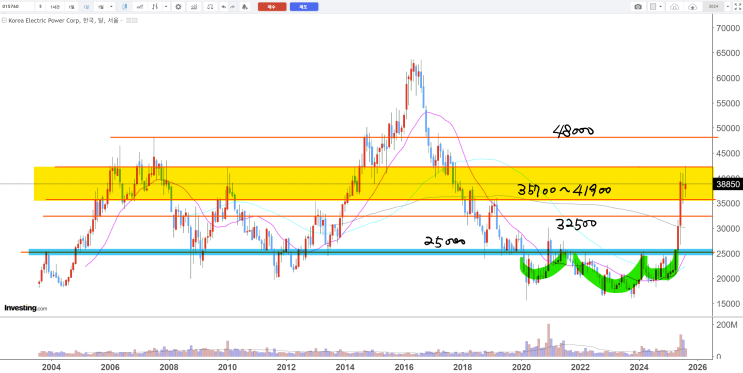Enter fullscreen mode with expand icon
The height and width of the screenshot is (373, 743).
coord(738,7)
